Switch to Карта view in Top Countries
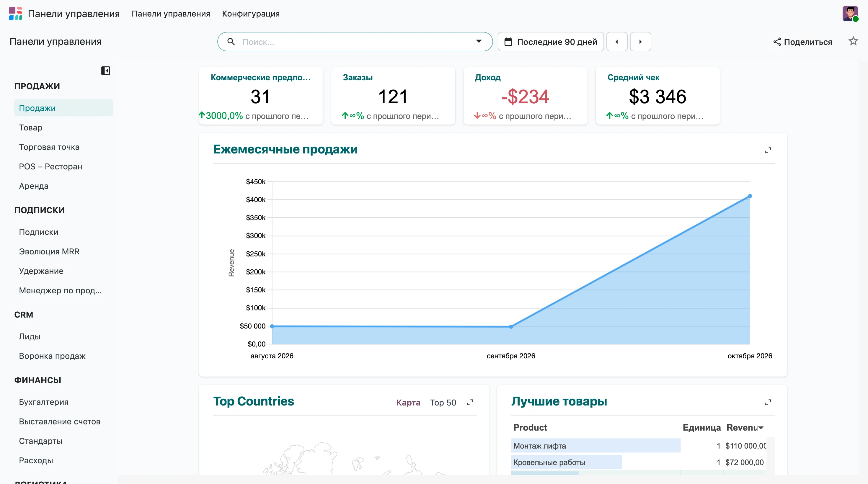 [408, 403]
